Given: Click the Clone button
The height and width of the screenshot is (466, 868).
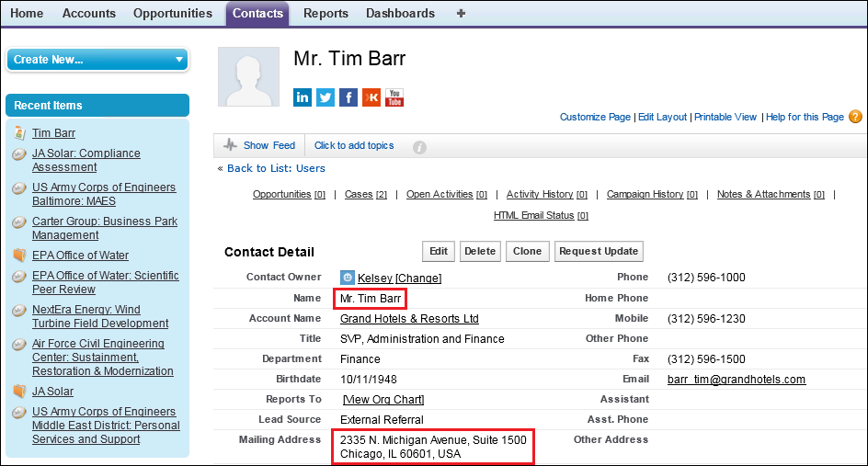Looking at the screenshot, I should (527, 251).
